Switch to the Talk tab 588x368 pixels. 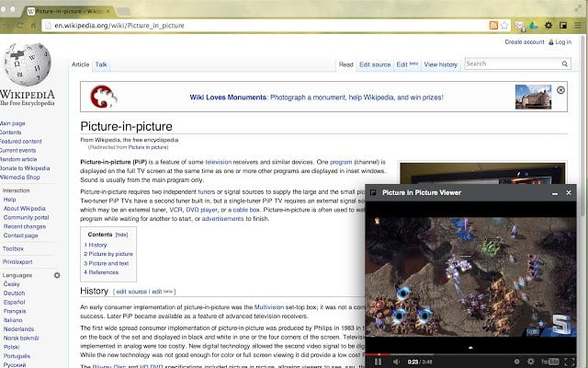point(101,64)
